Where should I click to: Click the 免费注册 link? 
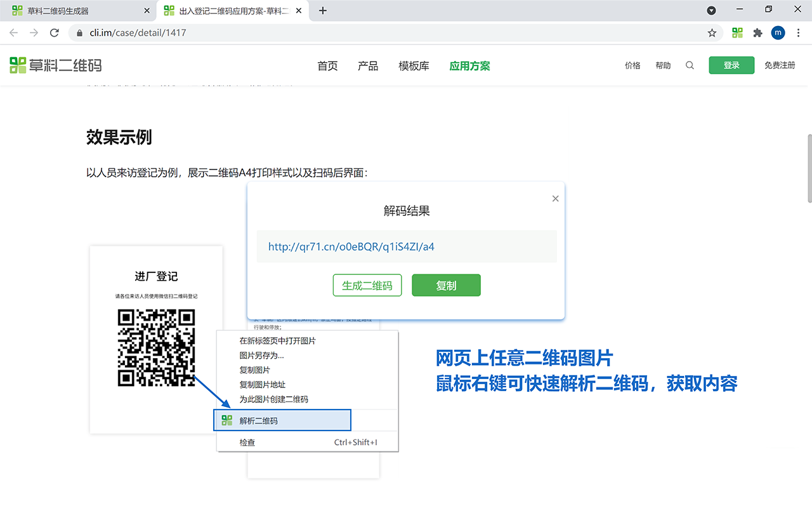780,65
